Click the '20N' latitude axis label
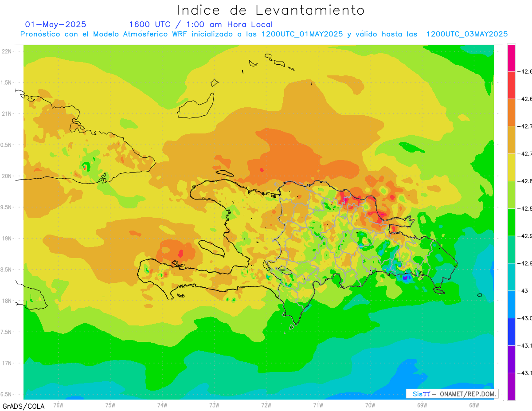The height and width of the screenshot is (411, 532). 7,176
